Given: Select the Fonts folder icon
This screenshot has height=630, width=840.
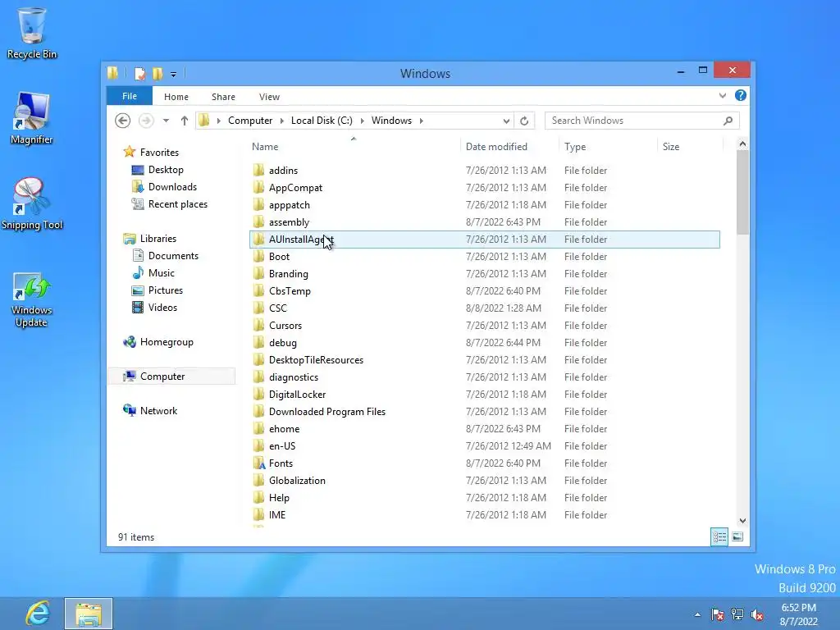Looking at the screenshot, I should pos(258,463).
